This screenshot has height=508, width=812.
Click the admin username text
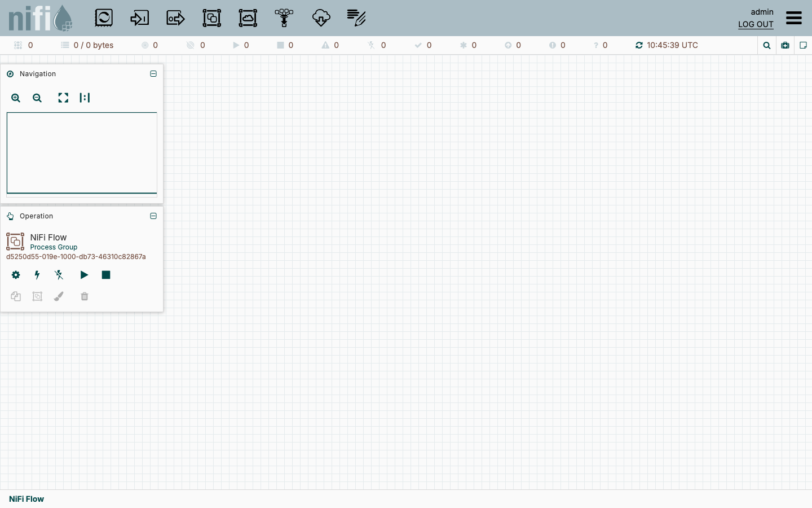(x=762, y=12)
